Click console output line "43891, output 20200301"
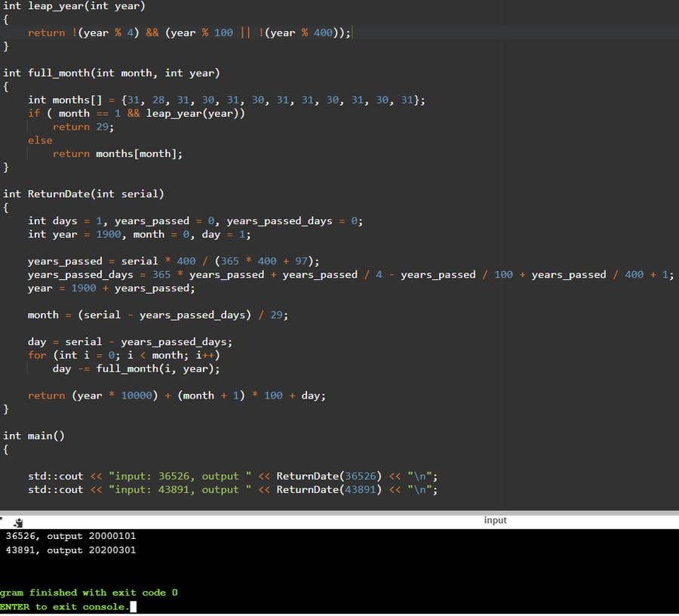This screenshot has width=679, height=616. pyautogui.click(x=71, y=550)
